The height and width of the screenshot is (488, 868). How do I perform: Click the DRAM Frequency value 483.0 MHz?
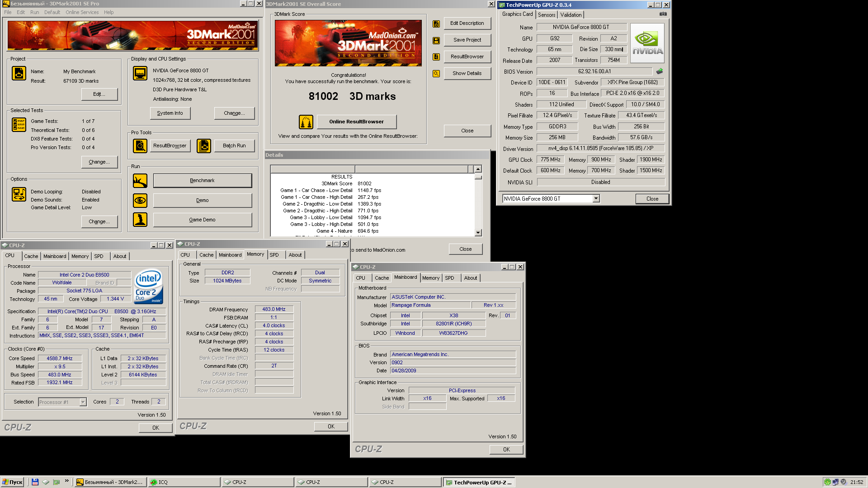click(x=274, y=309)
